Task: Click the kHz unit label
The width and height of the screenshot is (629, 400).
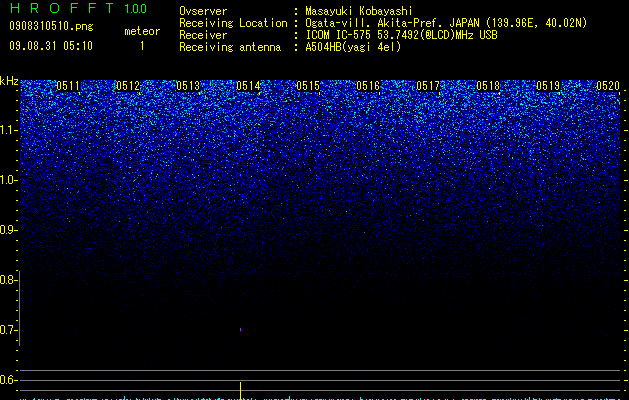Action: [x=9, y=81]
